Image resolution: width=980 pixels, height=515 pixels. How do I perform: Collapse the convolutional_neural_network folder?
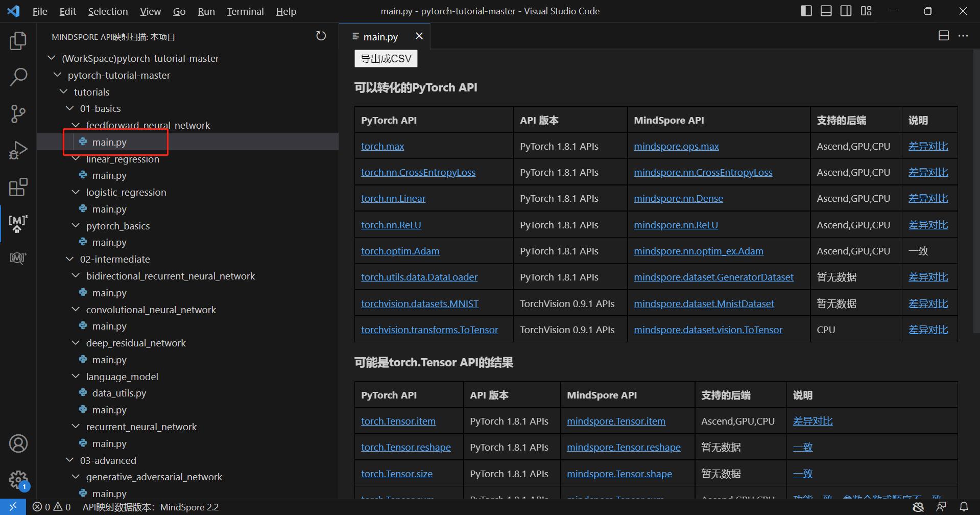[x=76, y=310]
